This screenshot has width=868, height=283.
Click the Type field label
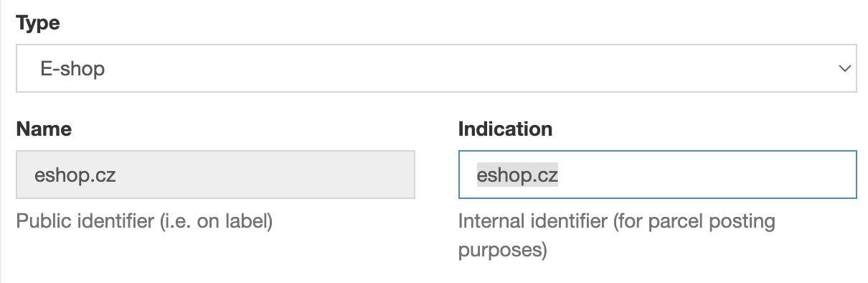tap(38, 24)
